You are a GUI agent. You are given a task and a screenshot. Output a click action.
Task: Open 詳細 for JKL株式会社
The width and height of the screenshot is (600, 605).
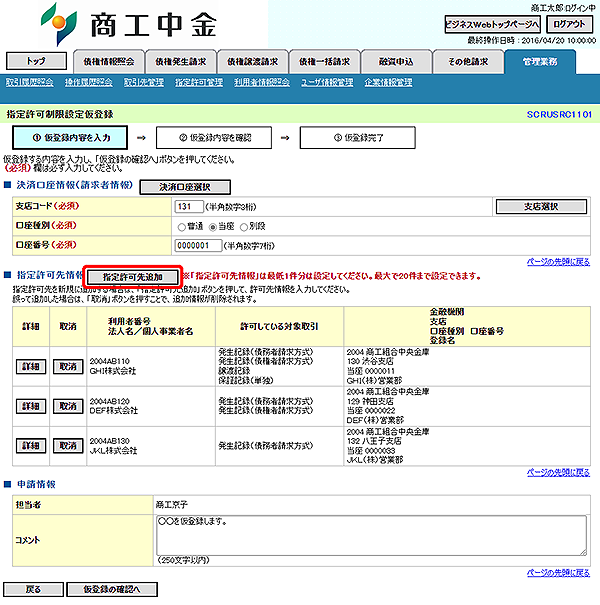31,446
